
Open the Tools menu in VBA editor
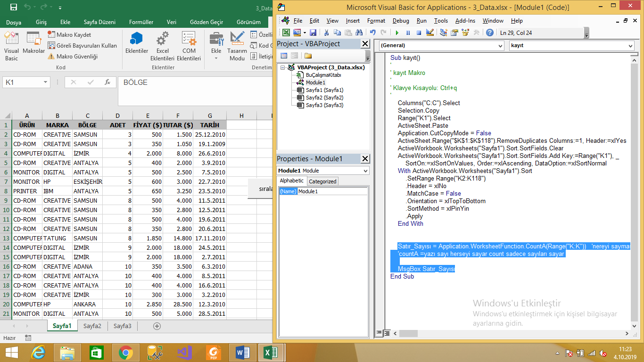[x=441, y=21]
